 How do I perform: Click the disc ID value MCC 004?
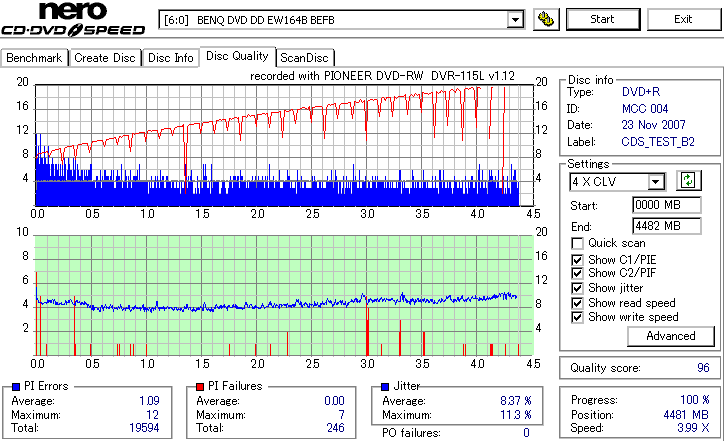645,109
